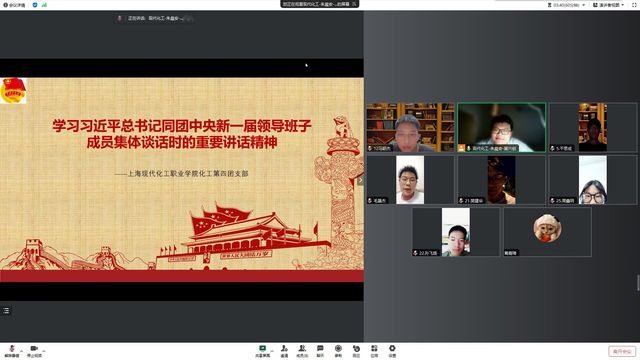Stop video with the camera button
Image resolution: width=640 pixels, height=360 pixels.
[34, 349]
